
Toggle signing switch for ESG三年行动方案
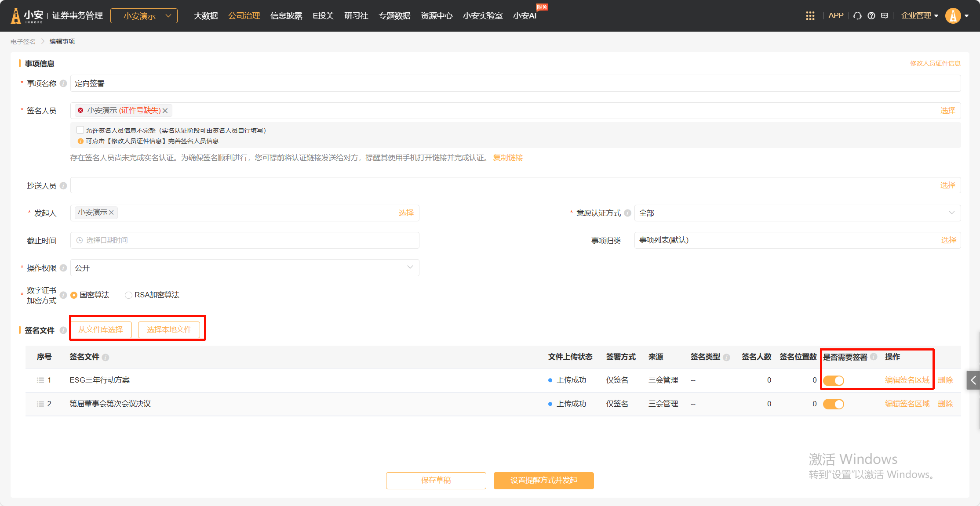point(833,380)
